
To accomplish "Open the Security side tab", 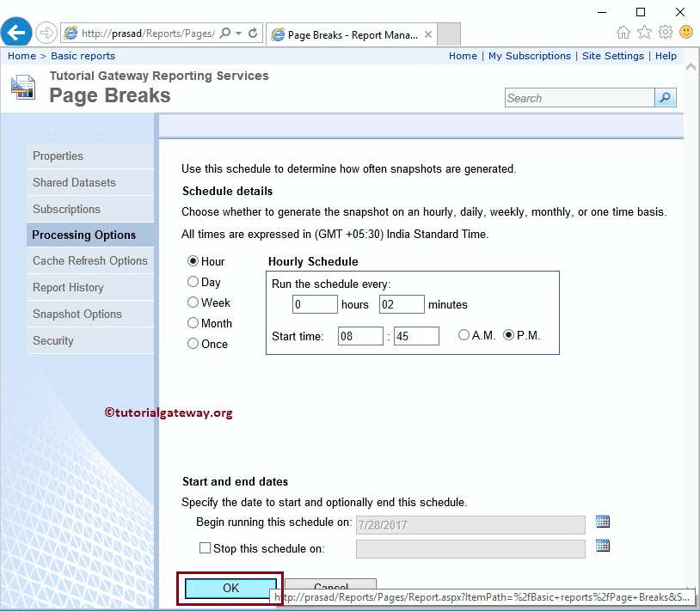I will tap(90, 341).
